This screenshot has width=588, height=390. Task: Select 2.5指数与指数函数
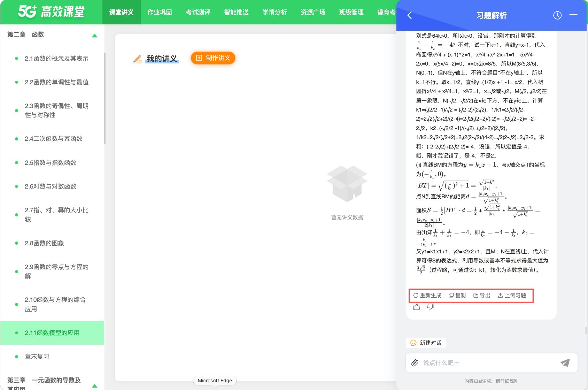[x=52, y=163]
